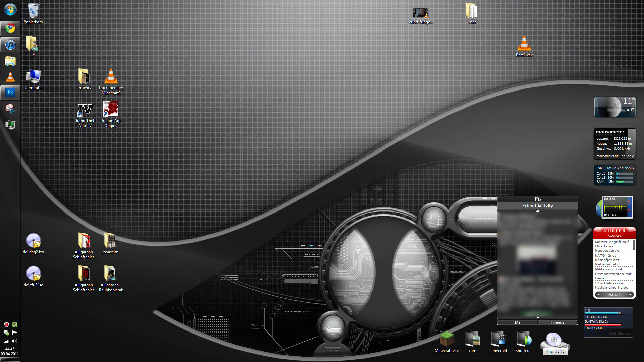The image size is (644, 362).
Task: Open Photoshop from the taskbar
Action: pyautogui.click(x=10, y=93)
